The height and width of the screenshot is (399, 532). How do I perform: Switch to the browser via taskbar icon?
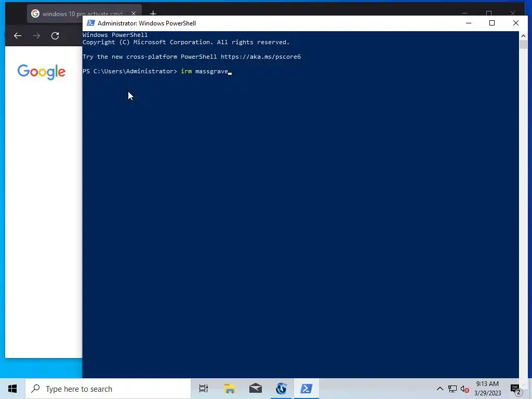(281, 389)
